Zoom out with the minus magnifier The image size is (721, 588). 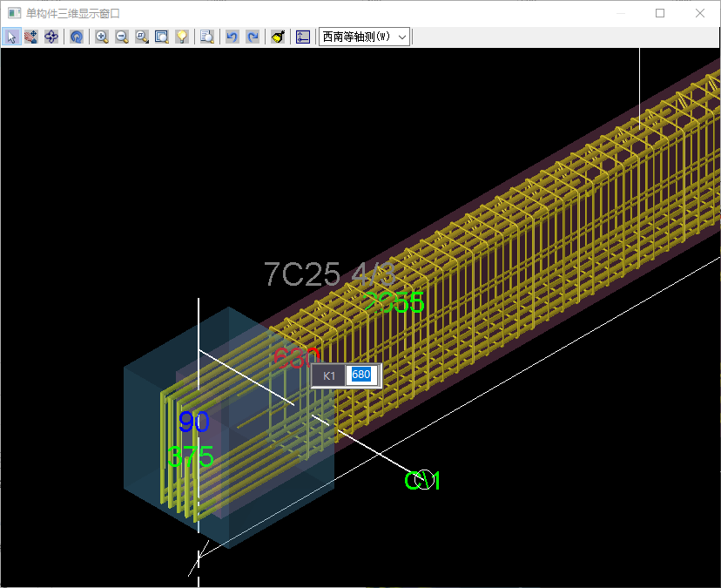pyautogui.click(x=122, y=37)
